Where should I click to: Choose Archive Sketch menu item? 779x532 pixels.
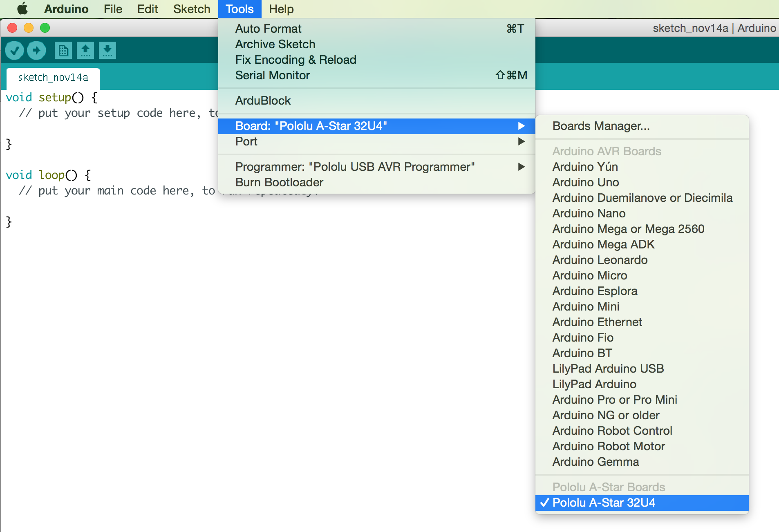[x=377, y=44]
